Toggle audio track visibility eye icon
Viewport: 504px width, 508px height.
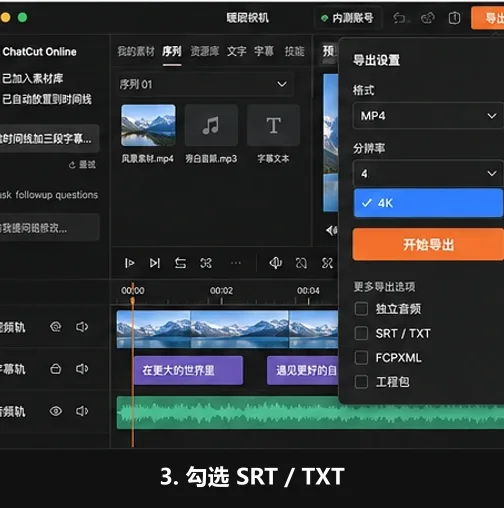pyautogui.click(x=55, y=411)
